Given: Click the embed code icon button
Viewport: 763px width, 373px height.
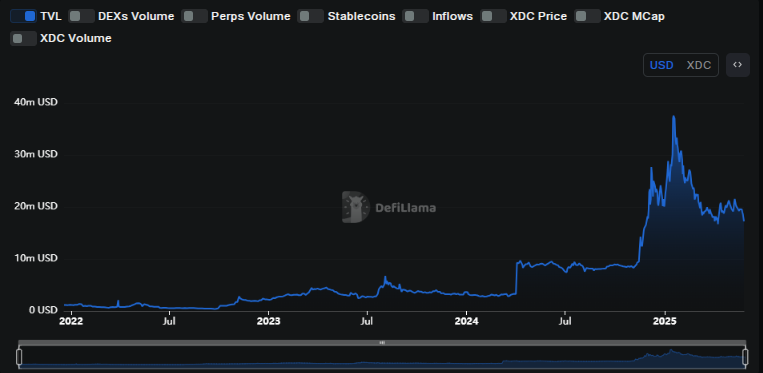Looking at the screenshot, I should pos(738,65).
